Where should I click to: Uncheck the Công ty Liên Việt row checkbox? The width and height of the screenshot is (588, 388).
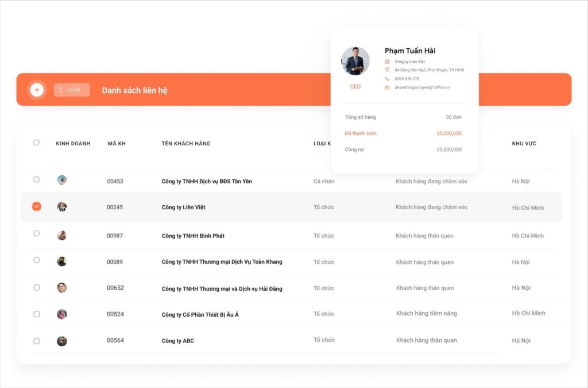pyautogui.click(x=36, y=206)
